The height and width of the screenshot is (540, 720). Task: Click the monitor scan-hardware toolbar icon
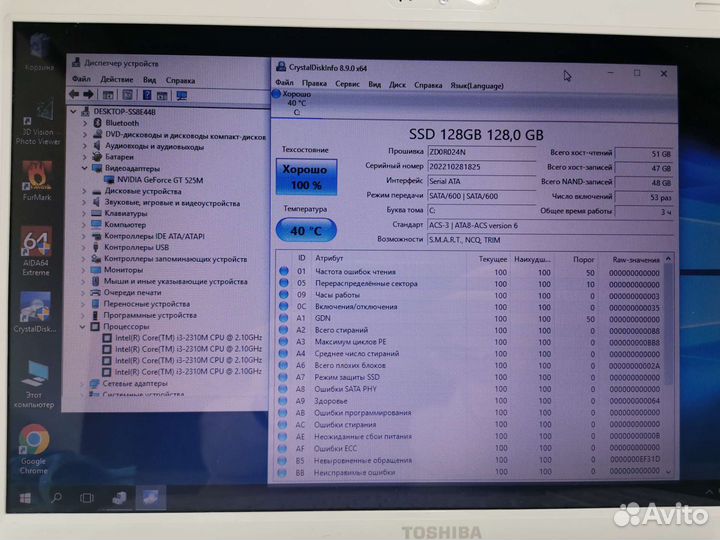coord(182,96)
